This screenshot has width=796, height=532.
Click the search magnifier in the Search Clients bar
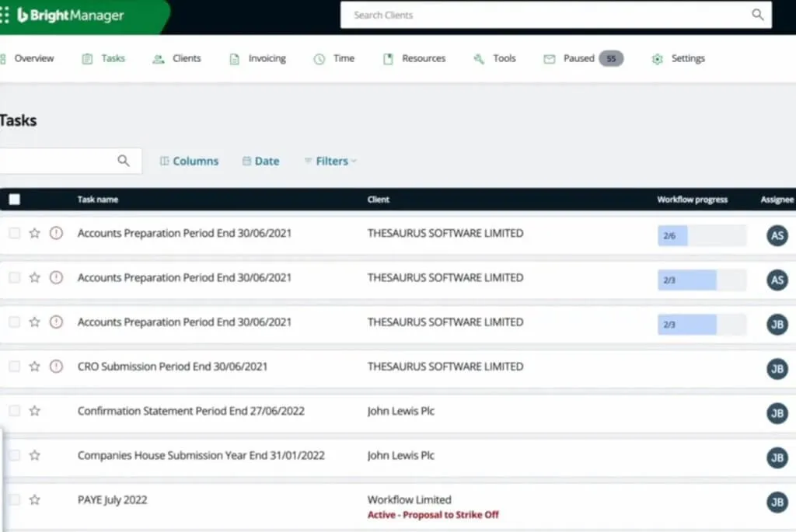pyautogui.click(x=757, y=15)
